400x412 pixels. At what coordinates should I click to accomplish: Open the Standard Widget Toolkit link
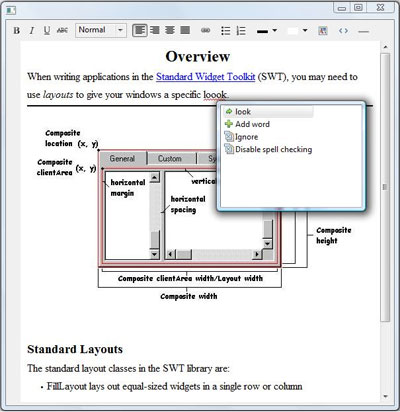206,77
